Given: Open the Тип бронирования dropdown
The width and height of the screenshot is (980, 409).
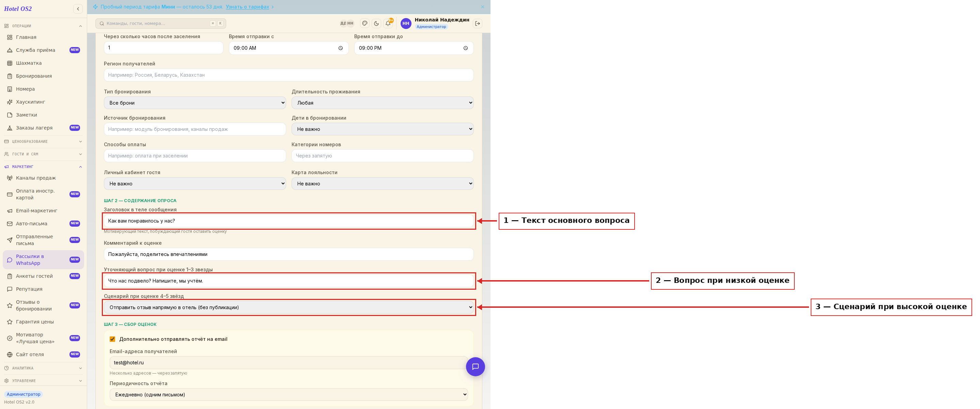Looking at the screenshot, I should tap(195, 103).
